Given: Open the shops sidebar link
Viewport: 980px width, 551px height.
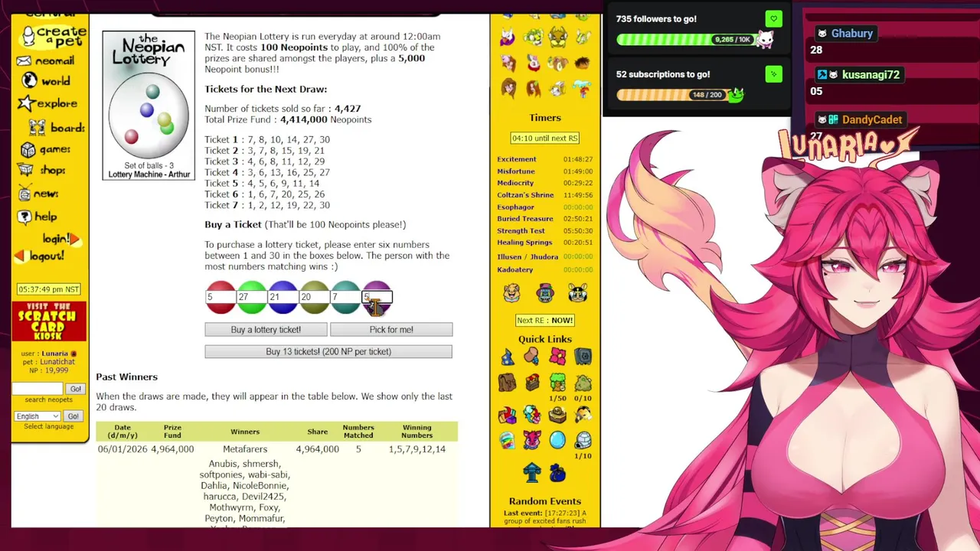Looking at the screenshot, I should click(x=43, y=170).
